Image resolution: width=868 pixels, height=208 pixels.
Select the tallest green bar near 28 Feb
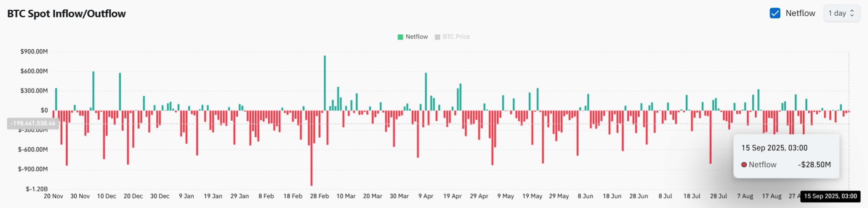(325, 83)
